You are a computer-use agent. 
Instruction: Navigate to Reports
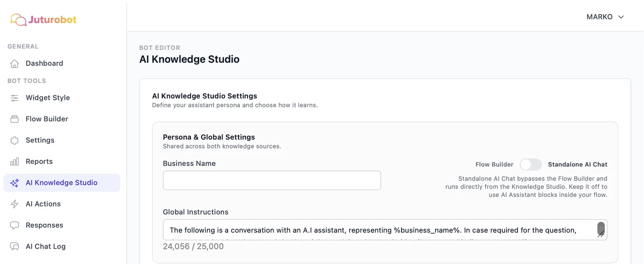pyautogui.click(x=62, y=162)
